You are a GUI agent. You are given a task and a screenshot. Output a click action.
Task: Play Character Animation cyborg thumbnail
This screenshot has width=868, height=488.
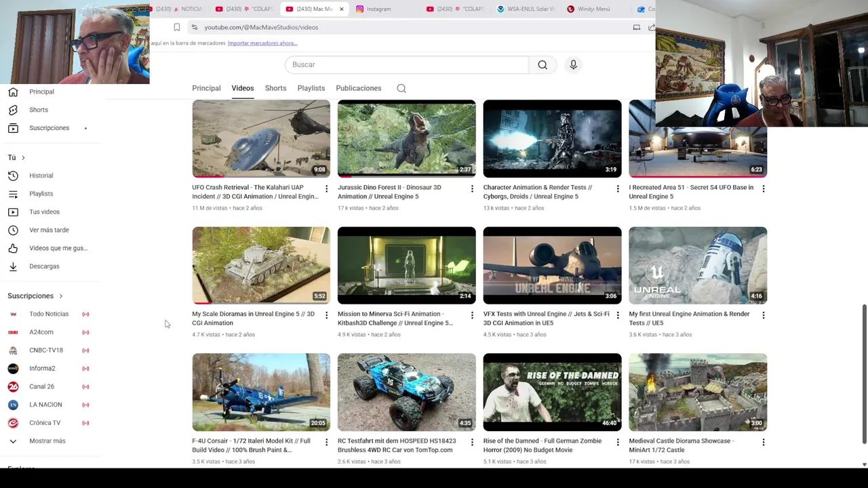(x=552, y=138)
